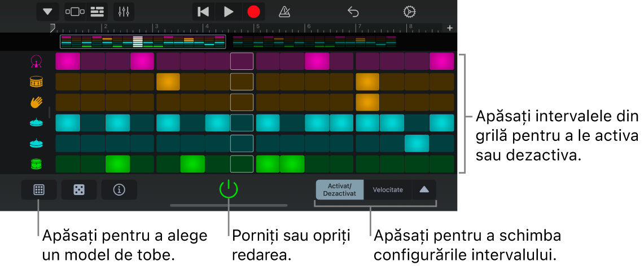Open song settings gear icon
This screenshot has height=270, width=644.
[x=409, y=12]
